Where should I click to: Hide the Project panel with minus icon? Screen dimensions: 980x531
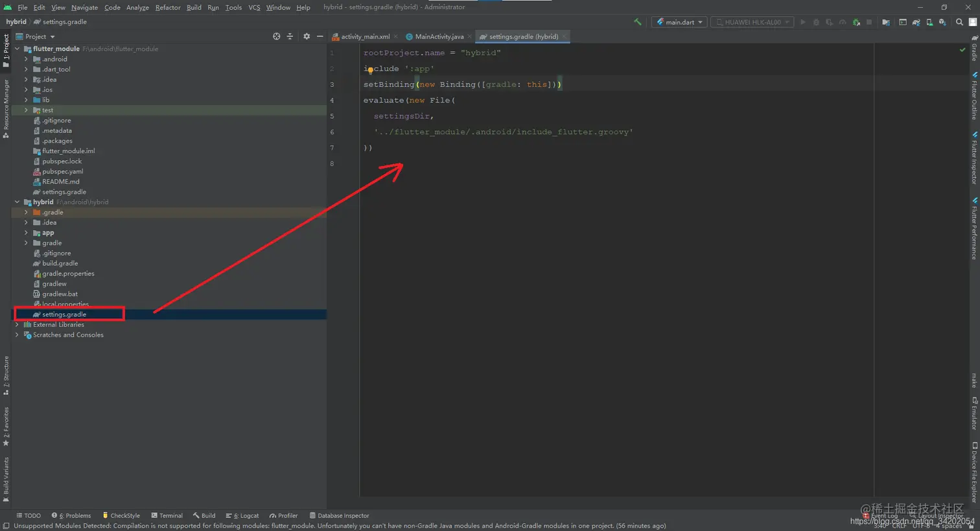coord(320,36)
